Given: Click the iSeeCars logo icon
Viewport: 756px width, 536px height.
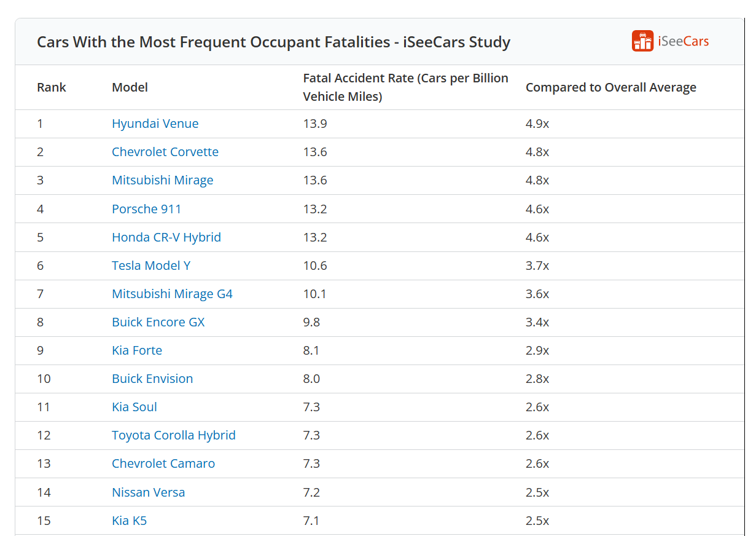Looking at the screenshot, I should [x=642, y=41].
